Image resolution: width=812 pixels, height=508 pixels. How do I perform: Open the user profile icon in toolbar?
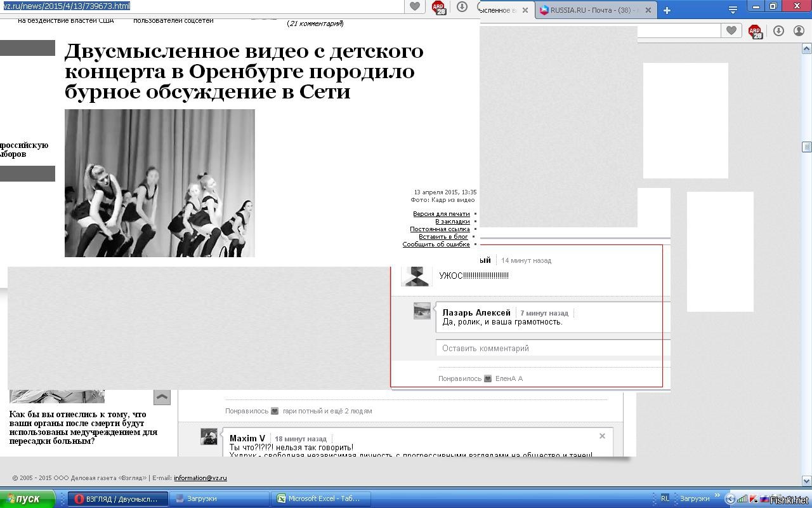pyautogui.click(x=799, y=30)
